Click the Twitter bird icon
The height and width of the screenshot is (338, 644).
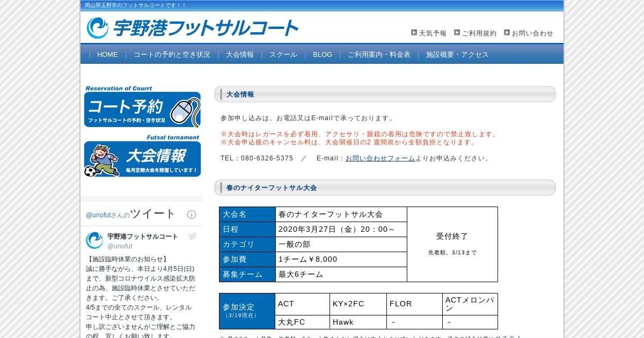pyautogui.click(x=193, y=236)
